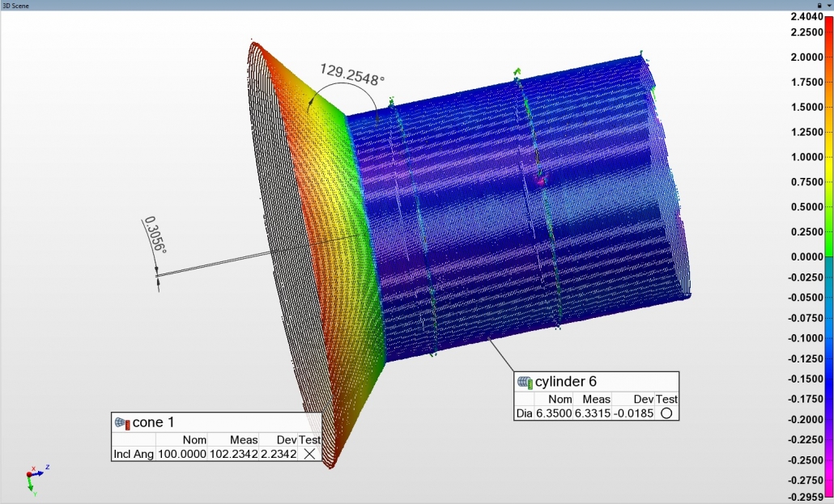
Task: Select the globe icon in the cone 1 annotation
Action: (120, 421)
